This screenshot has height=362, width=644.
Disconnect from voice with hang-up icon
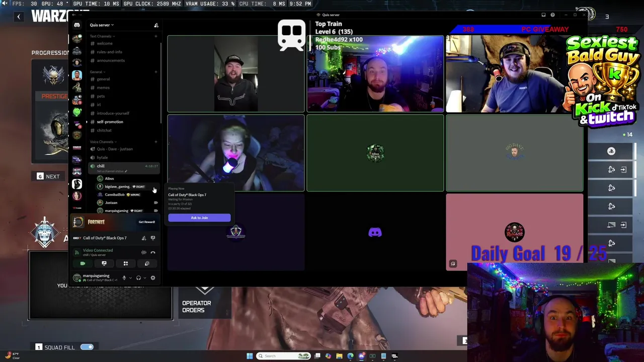[153, 252]
